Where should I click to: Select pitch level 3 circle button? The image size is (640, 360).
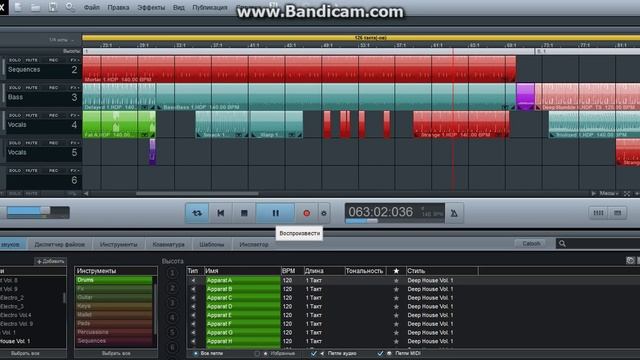(172, 302)
